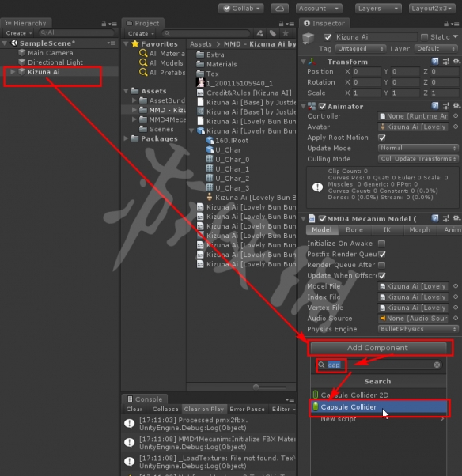The image size is (462, 476).
Task: Open the Transform component gear settings
Action: (456, 62)
